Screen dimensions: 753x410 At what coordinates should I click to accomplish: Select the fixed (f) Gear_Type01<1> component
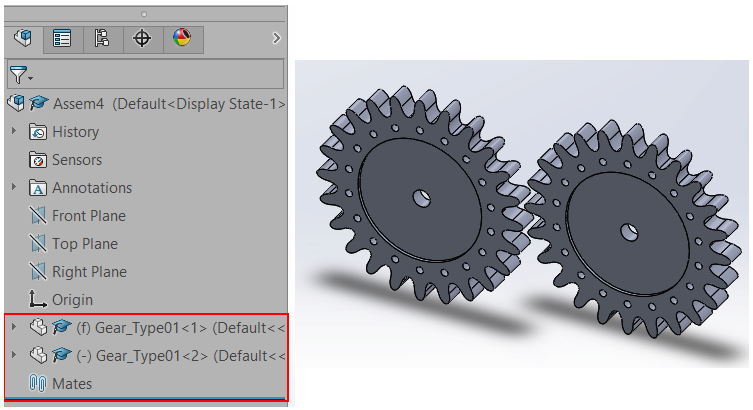[180, 328]
